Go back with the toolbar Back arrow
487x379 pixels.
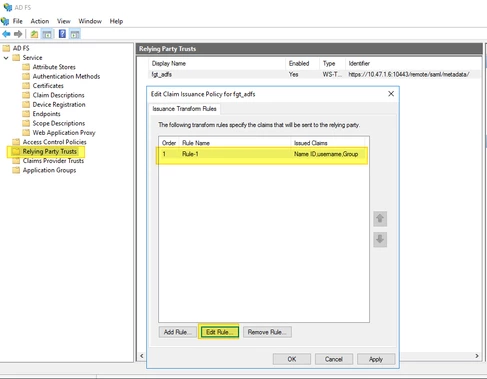pos(6,34)
